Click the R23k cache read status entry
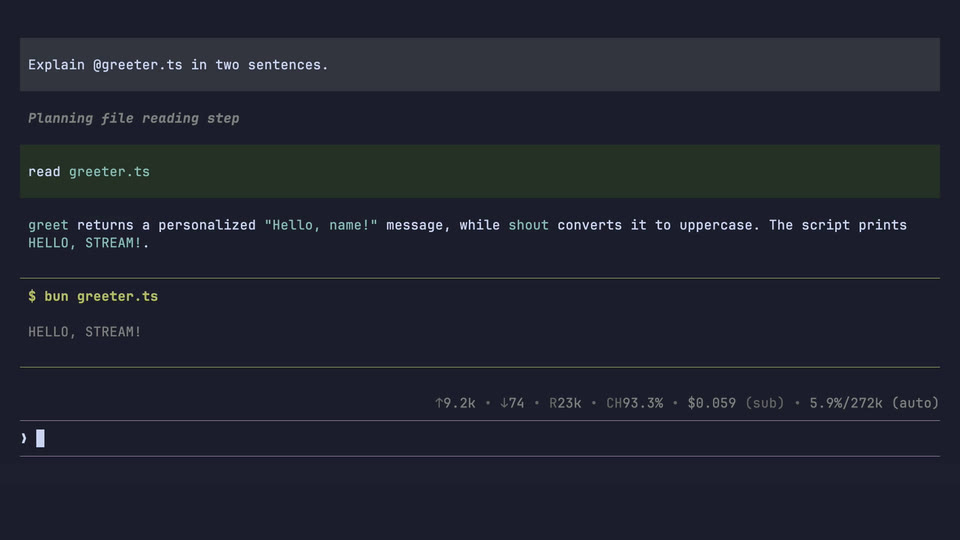 tap(564, 403)
